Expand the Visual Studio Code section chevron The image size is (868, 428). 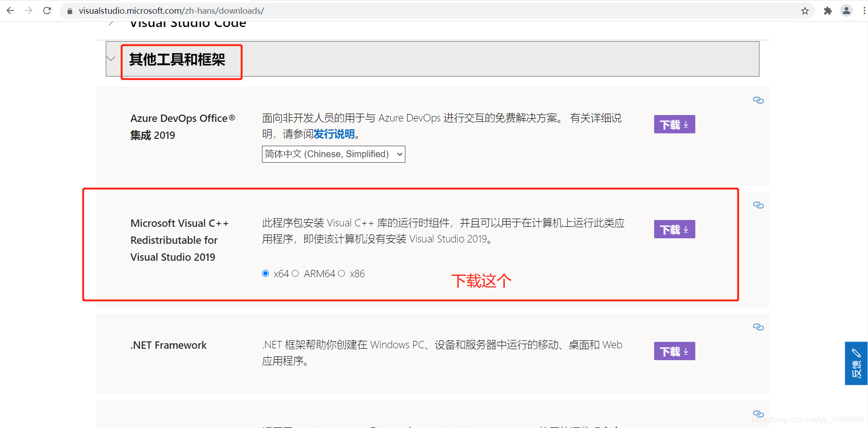coord(111,23)
